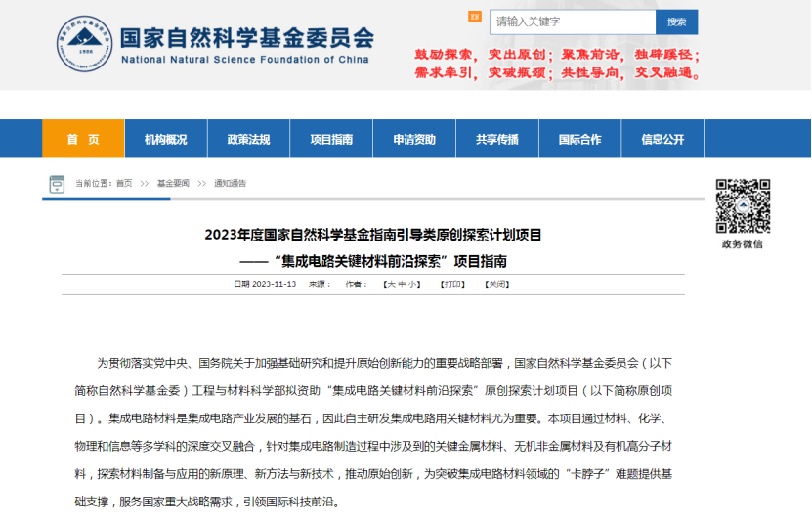Open the 机构概况 menu item

point(165,139)
